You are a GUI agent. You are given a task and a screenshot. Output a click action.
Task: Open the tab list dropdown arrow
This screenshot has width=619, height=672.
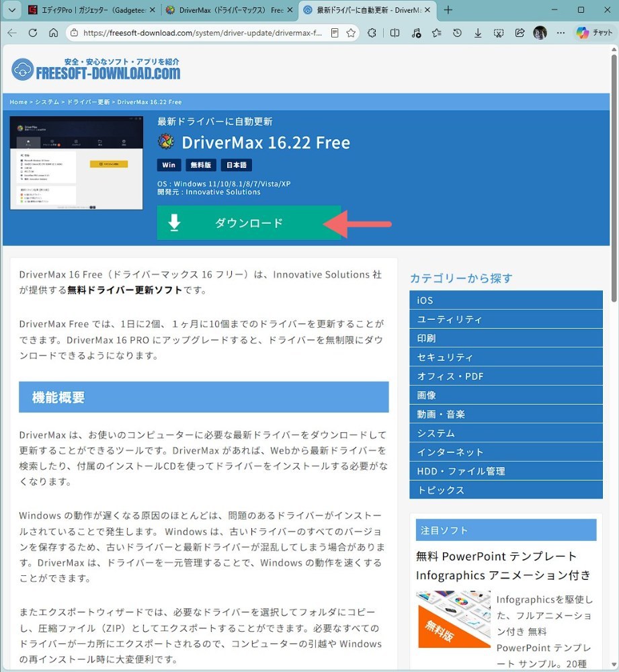12,10
